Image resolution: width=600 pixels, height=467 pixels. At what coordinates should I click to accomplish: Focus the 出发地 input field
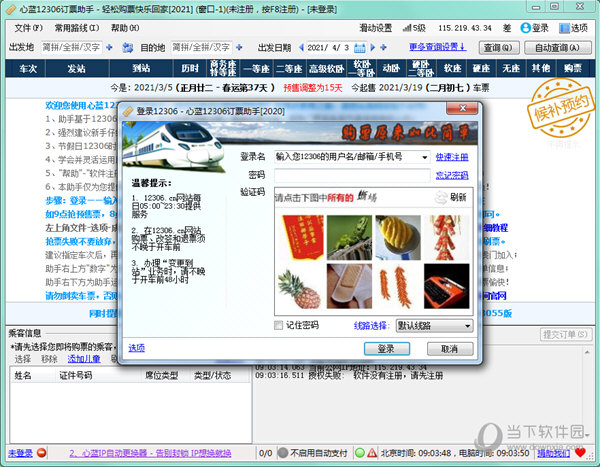click(71, 47)
